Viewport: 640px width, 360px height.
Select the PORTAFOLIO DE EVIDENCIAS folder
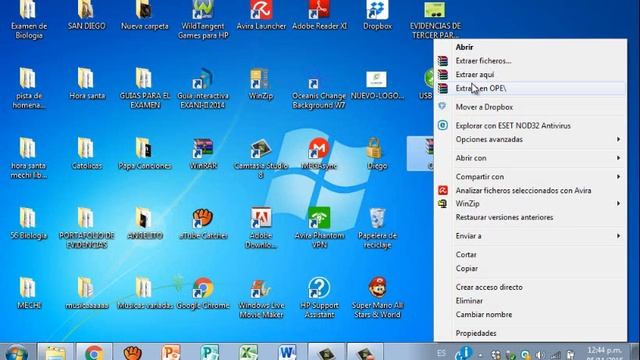(86, 228)
